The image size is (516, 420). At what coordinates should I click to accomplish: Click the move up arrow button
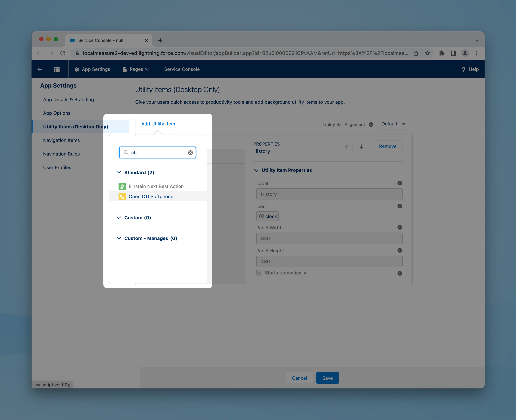[347, 147]
